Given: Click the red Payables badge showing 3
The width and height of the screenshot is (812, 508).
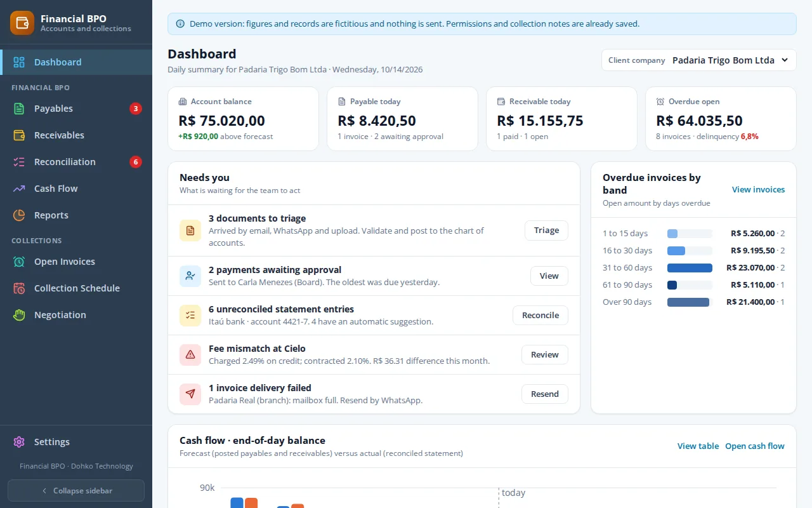Looking at the screenshot, I should 135,109.
